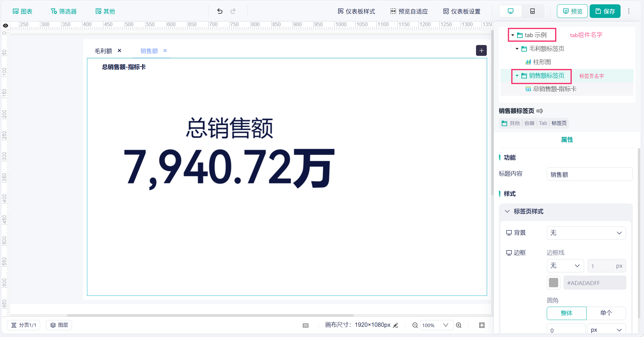Image resolution: width=644 pixels, height=337 pixels.
Task: Click the zoom out magnifier icon
Action: [x=415, y=325]
